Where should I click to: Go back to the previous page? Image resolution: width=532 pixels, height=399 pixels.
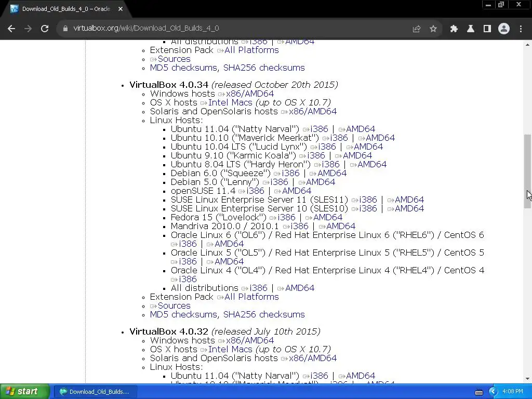click(x=11, y=29)
